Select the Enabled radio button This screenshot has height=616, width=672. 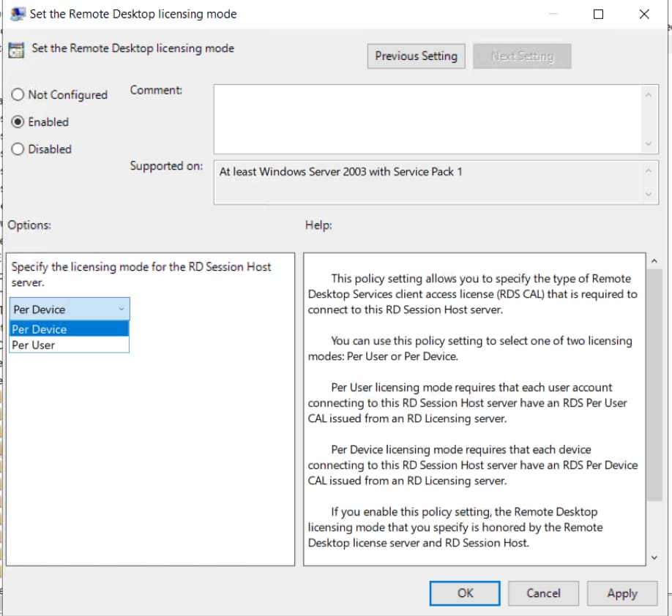[x=18, y=122]
